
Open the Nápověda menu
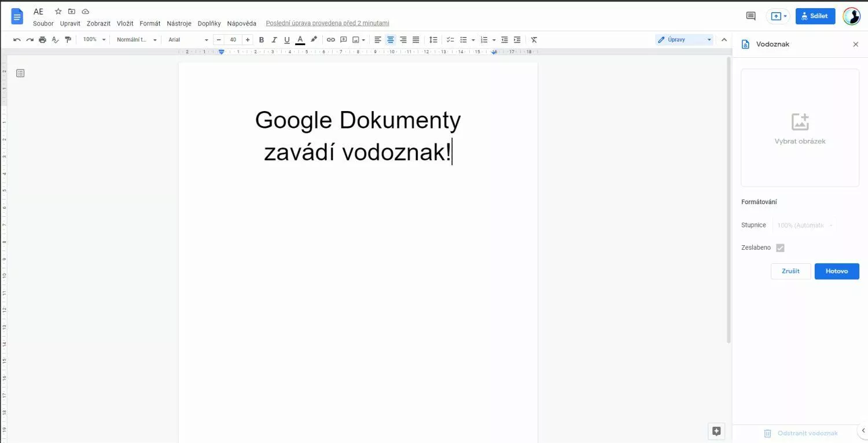click(241, 24)
